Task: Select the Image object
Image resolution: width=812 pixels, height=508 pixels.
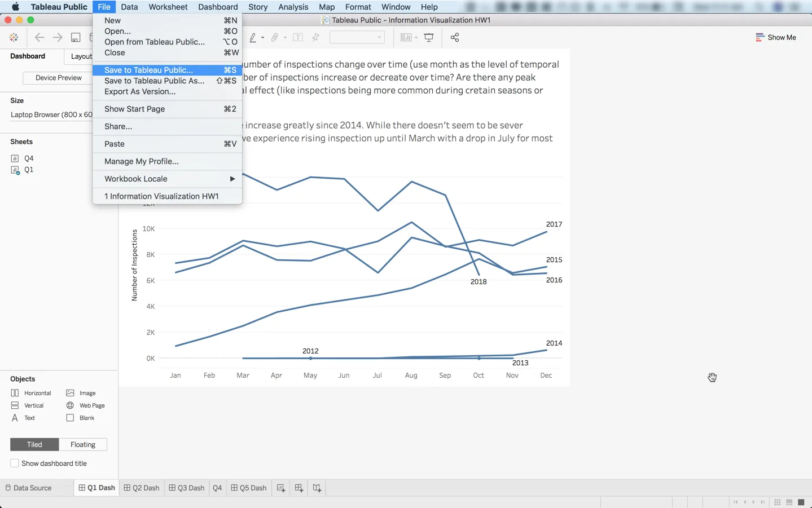Action: pos(81,393)
